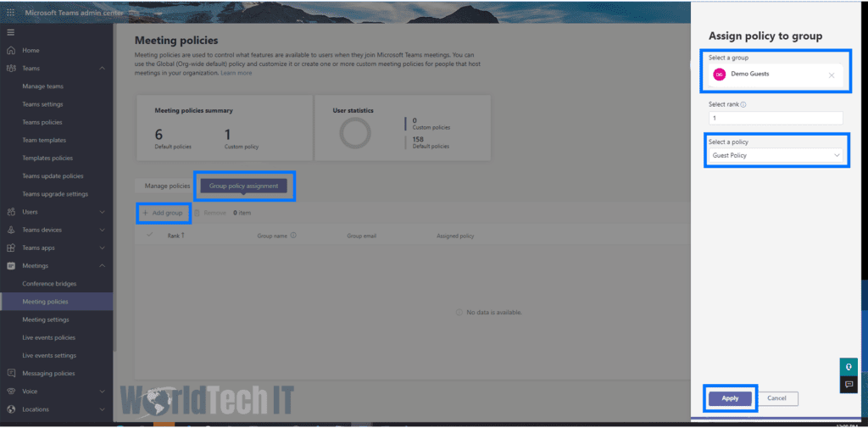Follow the Learn more link
868x428 pixels.
(x=236, y=73)
